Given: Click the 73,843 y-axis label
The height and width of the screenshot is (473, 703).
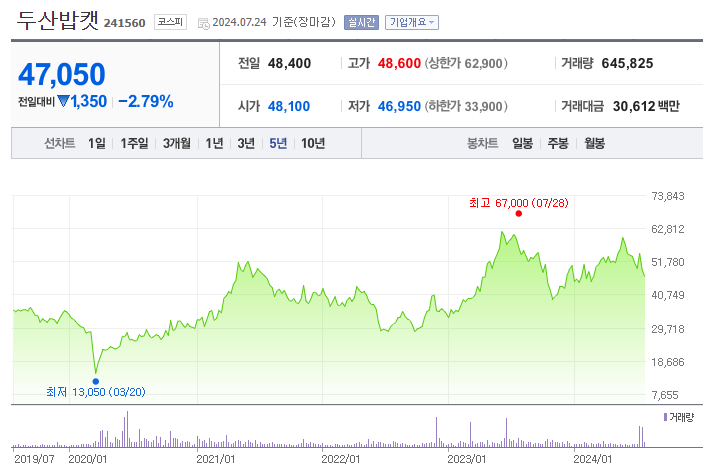Looking at the screenshot, I should click(668, 196).
